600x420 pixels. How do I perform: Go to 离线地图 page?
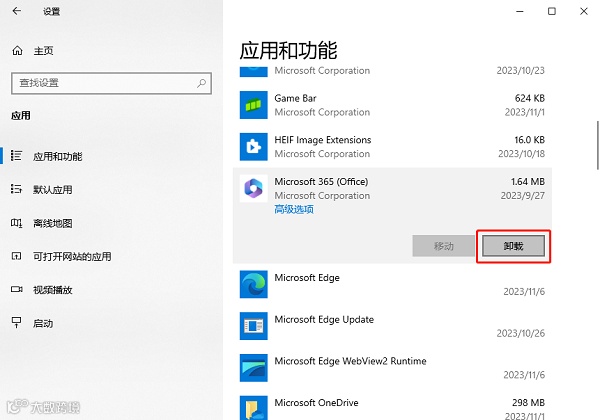(x=52, y=223)
